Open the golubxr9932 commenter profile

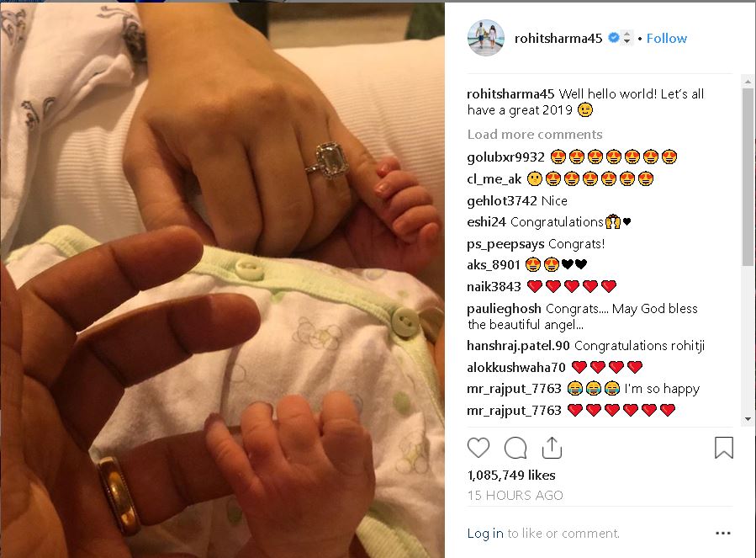pos(505,157)
